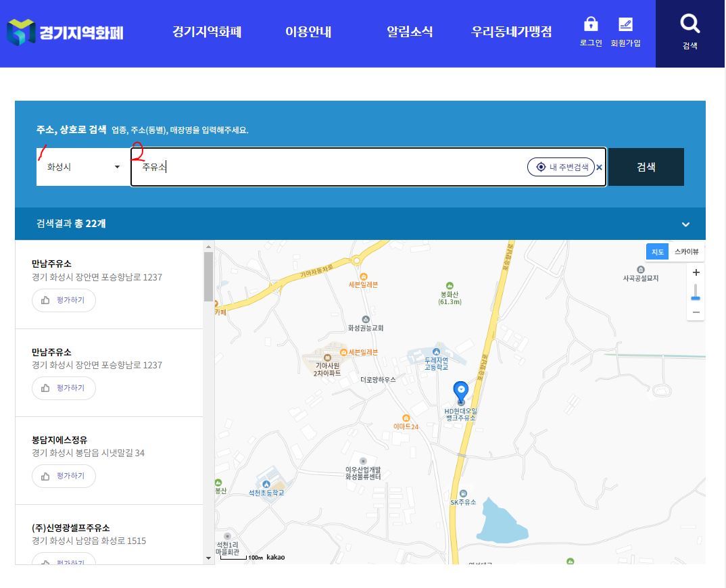Click the 회원가입 signup icon
Viewport: 726px width, 588px height.
(625, 25)
